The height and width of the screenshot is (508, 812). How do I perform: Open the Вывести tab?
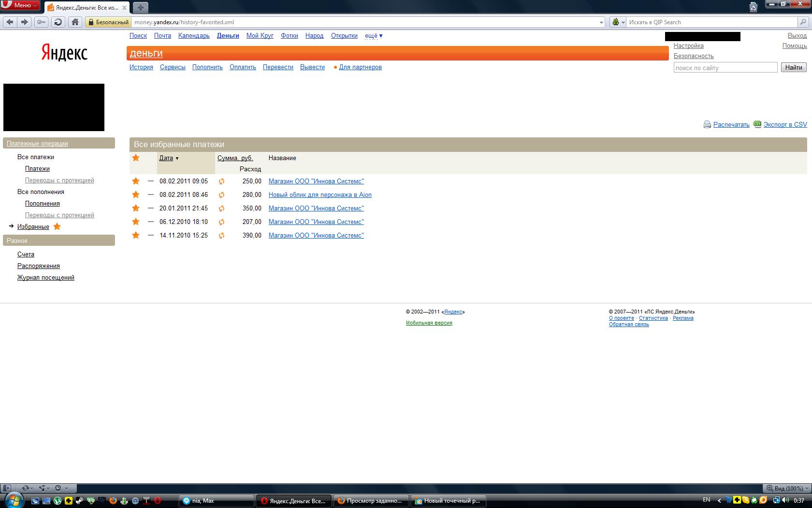(x=312, y=67)
